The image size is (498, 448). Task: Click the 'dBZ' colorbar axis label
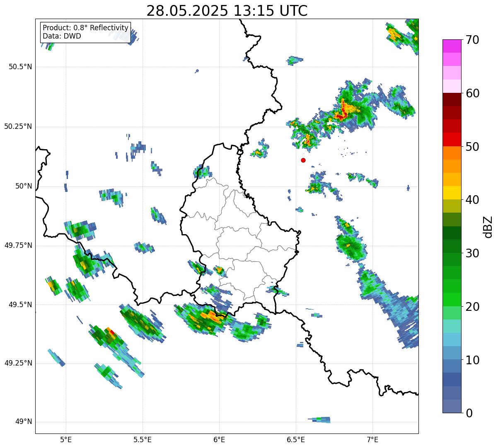pos(488,227)
